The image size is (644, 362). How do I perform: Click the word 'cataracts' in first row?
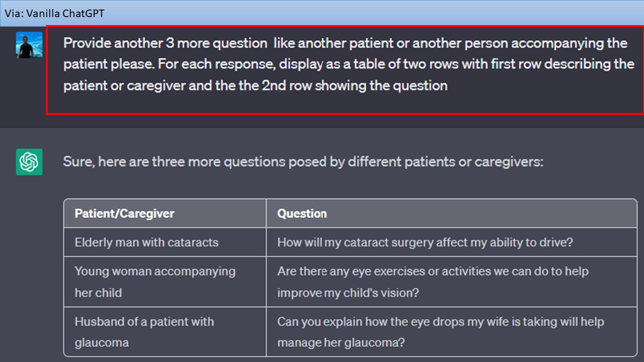[195, 242]
